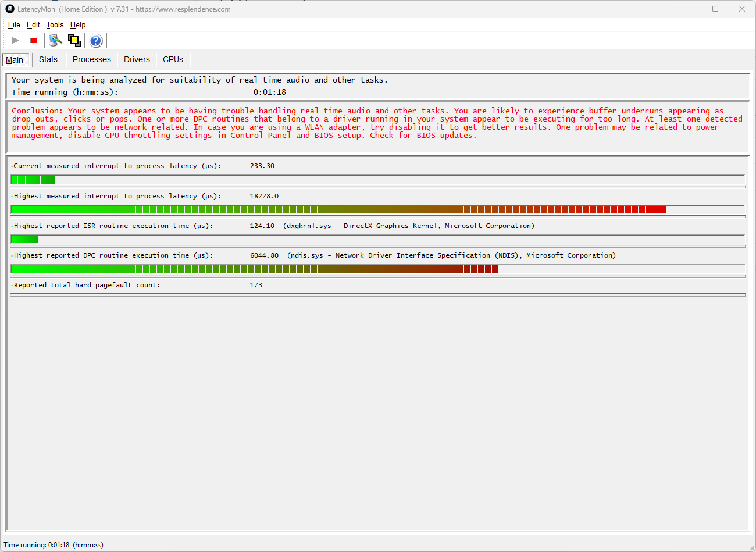Return to the Main tab

click(x=15, y=59)
